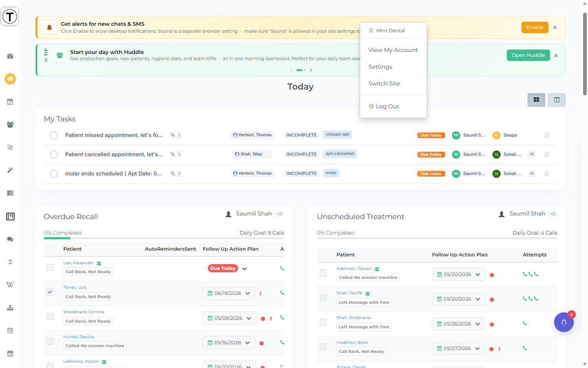Screen dimensions: 588x368
Task: Switch to split column layout view
Action: coord(557,100)
